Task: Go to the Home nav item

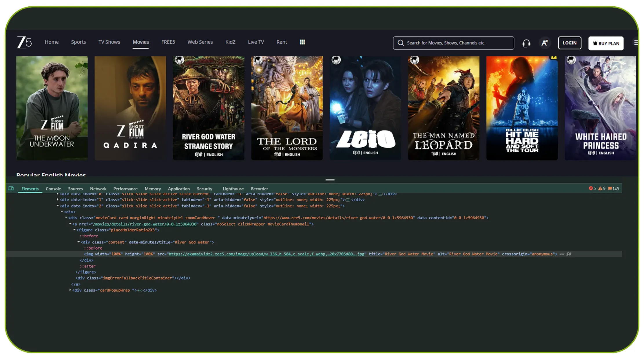Action: click(52, 42)
